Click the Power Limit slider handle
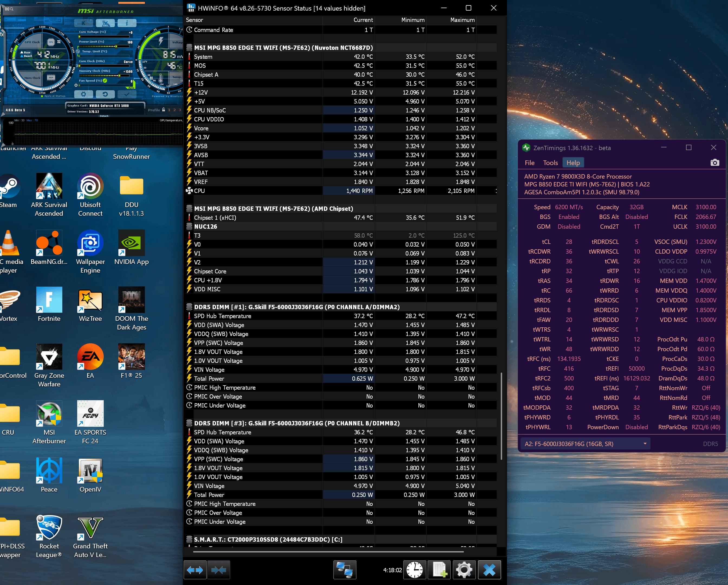The width and height of the screenshot is (728, 585). (116, 46)
